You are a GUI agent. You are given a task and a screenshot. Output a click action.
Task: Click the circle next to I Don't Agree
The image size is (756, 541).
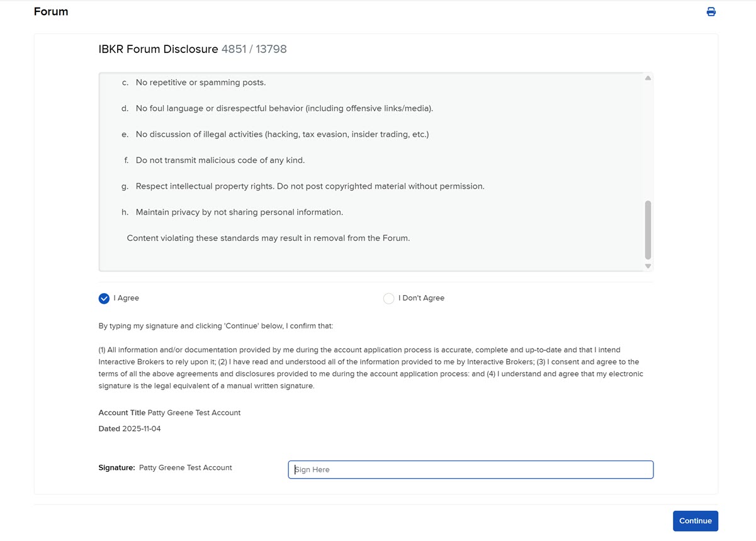pyautogui.click(x=389, y=298)
